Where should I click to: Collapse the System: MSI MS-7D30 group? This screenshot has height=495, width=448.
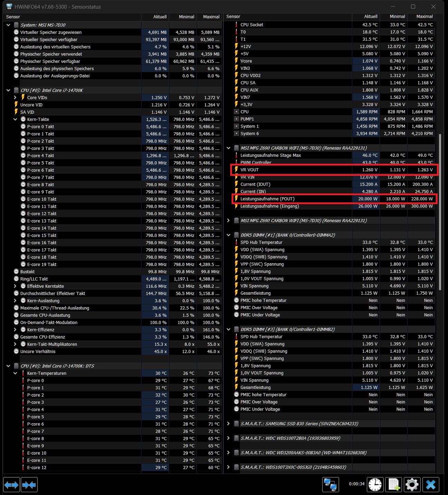click(x=8, y=25)
